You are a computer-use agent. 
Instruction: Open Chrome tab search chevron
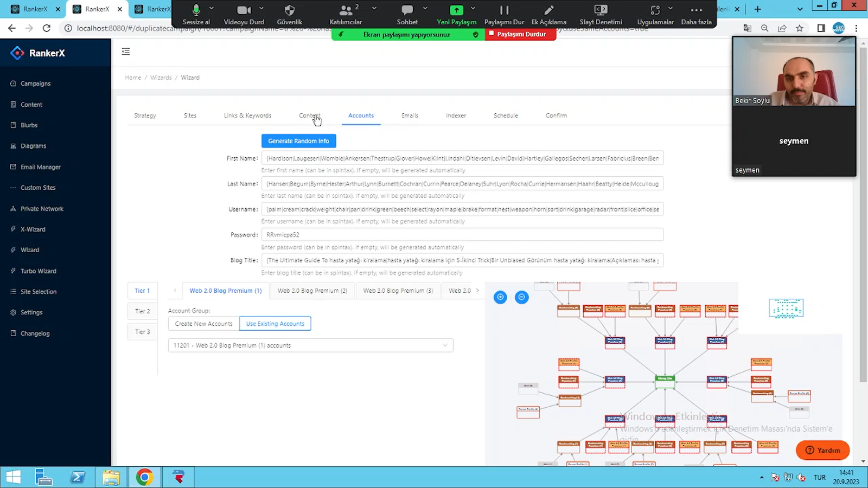[800, 9]
